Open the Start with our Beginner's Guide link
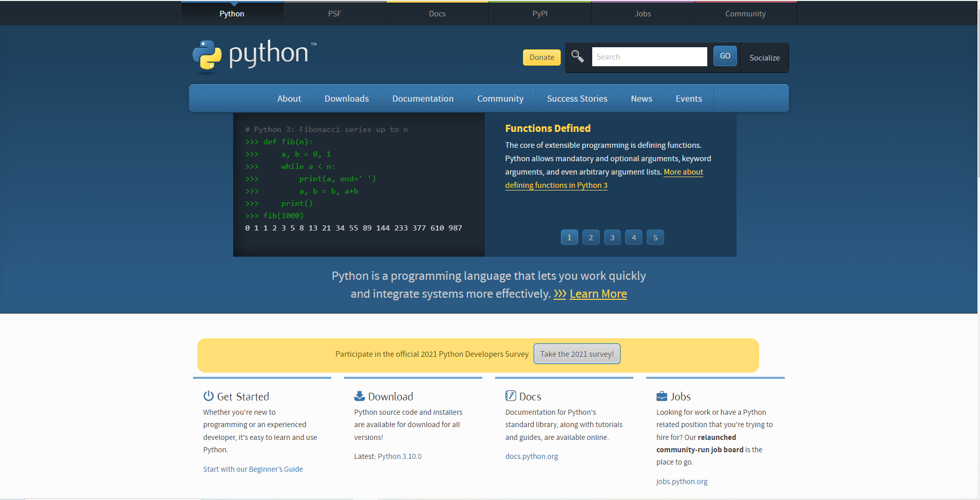 pyautogui.click(x=253, y=469)
